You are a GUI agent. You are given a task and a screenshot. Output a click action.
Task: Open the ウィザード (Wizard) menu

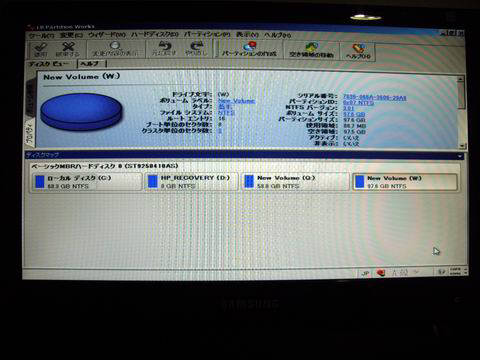107,35
